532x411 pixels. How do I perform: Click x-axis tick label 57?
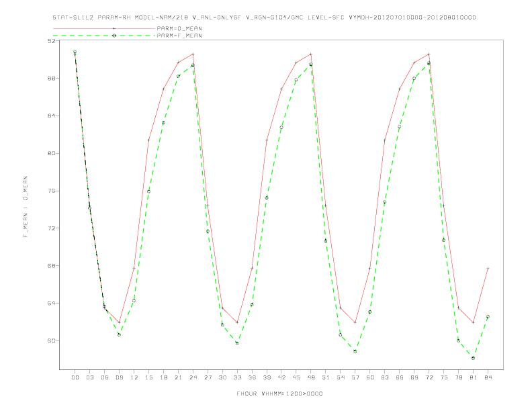[355, 377]
